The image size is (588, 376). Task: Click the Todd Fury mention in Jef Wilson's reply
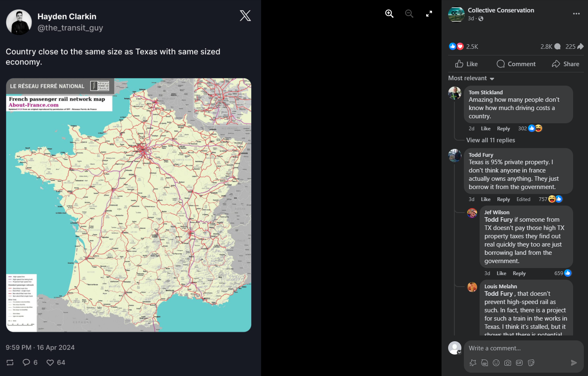499,220
